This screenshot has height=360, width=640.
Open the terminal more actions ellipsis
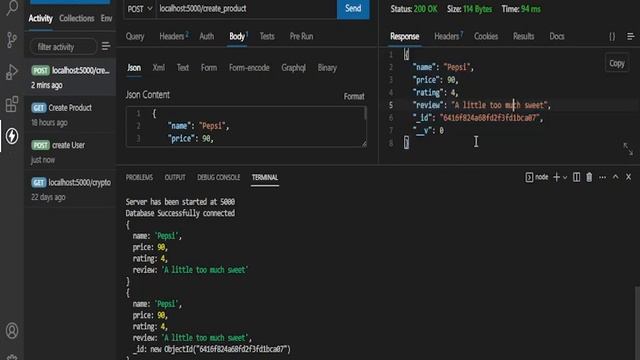point(602,177)
